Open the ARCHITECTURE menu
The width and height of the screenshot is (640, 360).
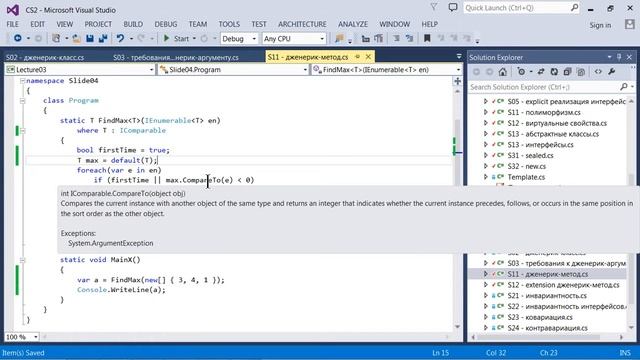click(302, 24)
